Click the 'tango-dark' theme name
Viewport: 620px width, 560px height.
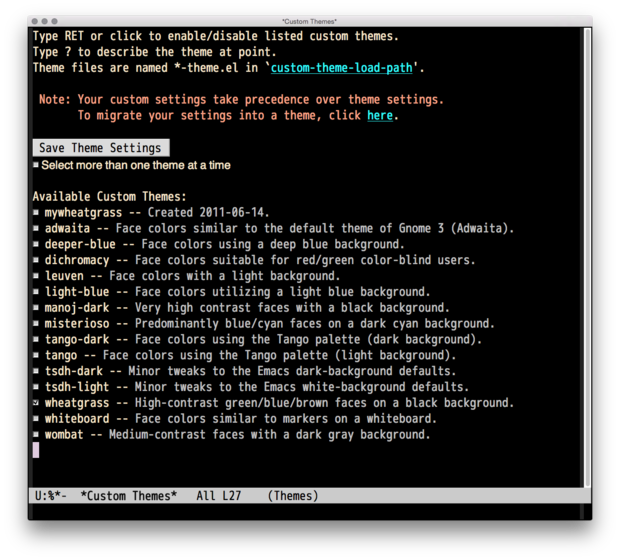coord(77,339)
